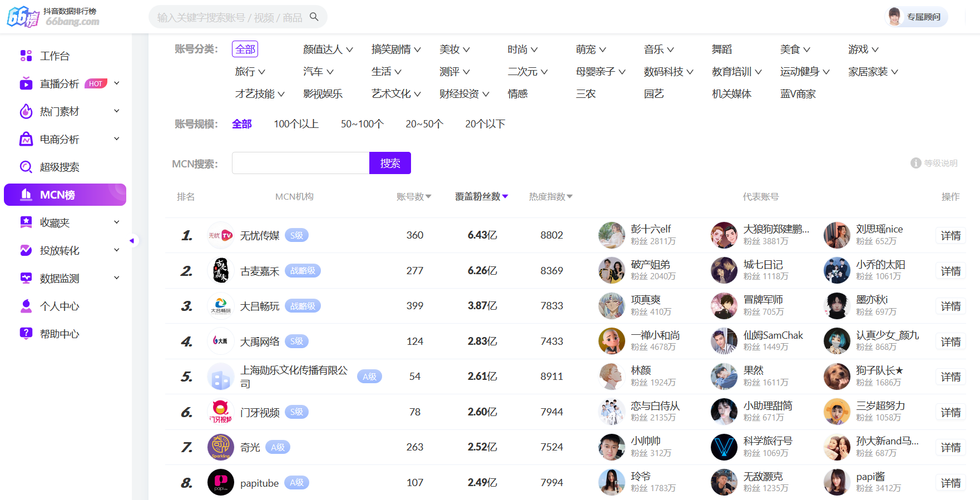Click the 大禹网络 logo
Image resolution: width=980 pixels, height=500 pixels.
click(221, 341)
